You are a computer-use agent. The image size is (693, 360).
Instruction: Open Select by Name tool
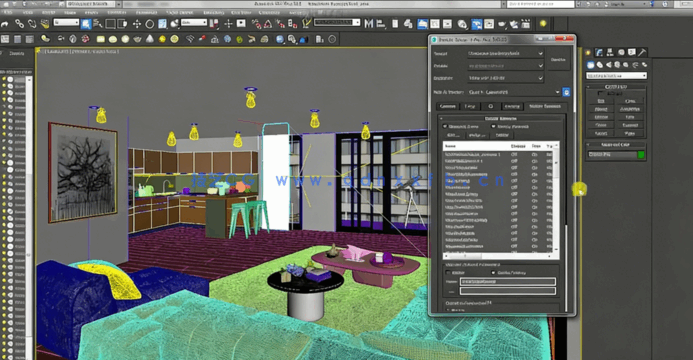pos(98,23)
